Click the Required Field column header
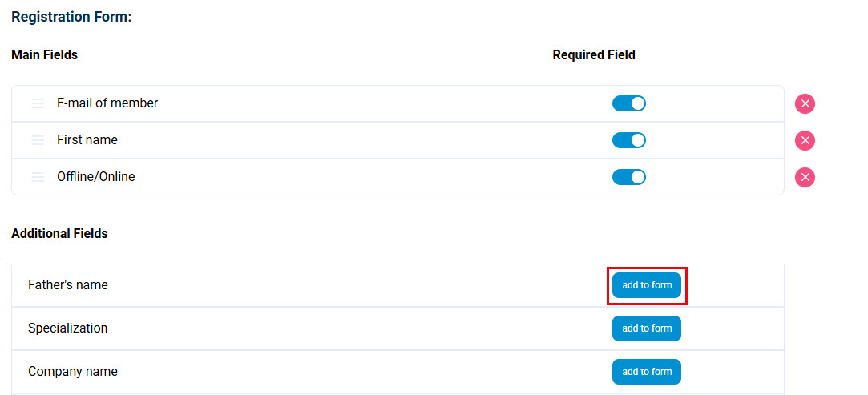The image size is (868, 395). (594, 55)
